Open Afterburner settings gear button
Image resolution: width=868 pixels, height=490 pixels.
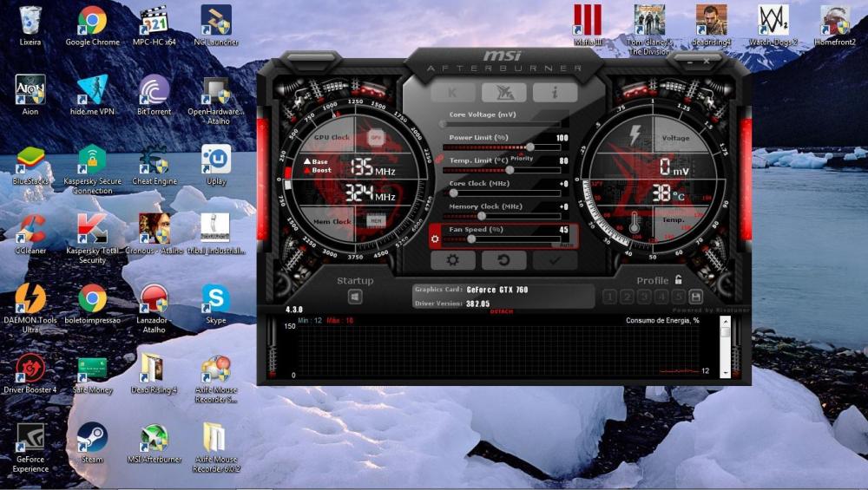click(x=452, y=260)
